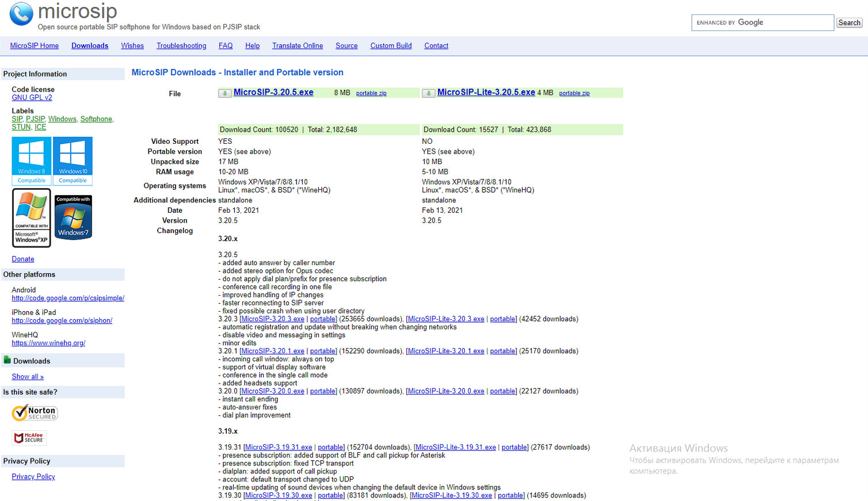Open the Privacy Policy link

(x=33, y=477)
